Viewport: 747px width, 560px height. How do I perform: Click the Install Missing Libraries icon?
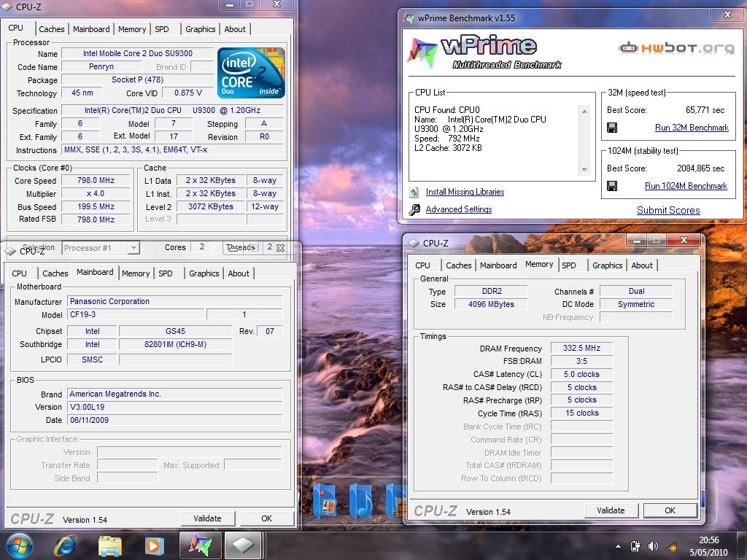(x=414, y=192)
